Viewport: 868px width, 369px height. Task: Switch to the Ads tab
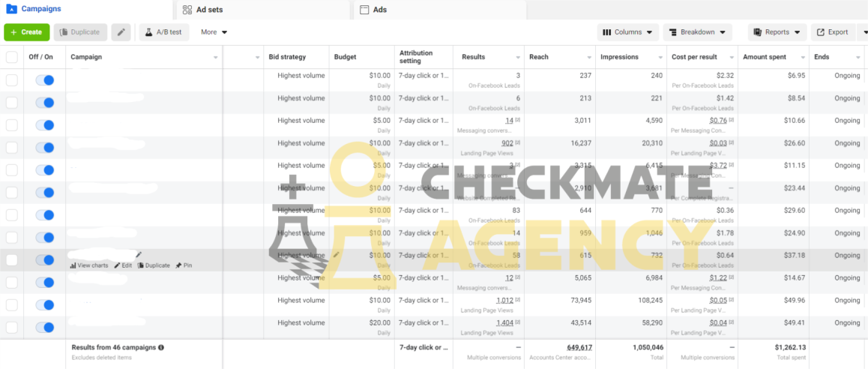pos(374,10)
